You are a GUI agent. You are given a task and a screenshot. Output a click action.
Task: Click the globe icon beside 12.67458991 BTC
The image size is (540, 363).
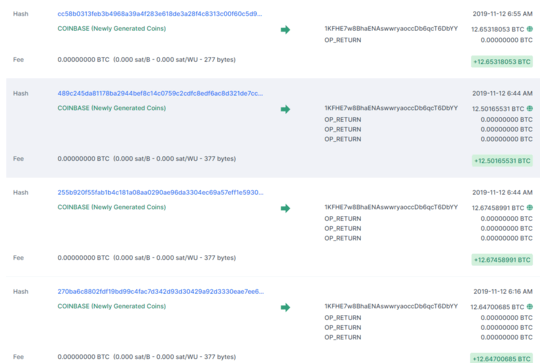click(530, 207)
